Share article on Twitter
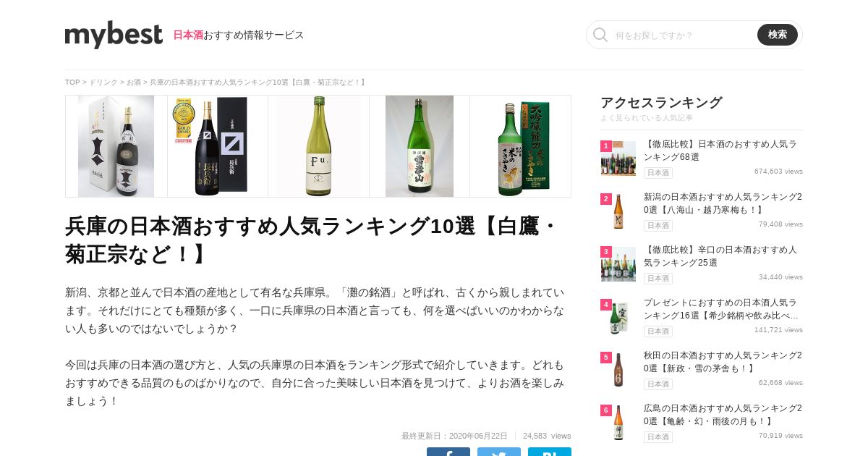Screen dimensions: 868x456 [x=499, y=452]
